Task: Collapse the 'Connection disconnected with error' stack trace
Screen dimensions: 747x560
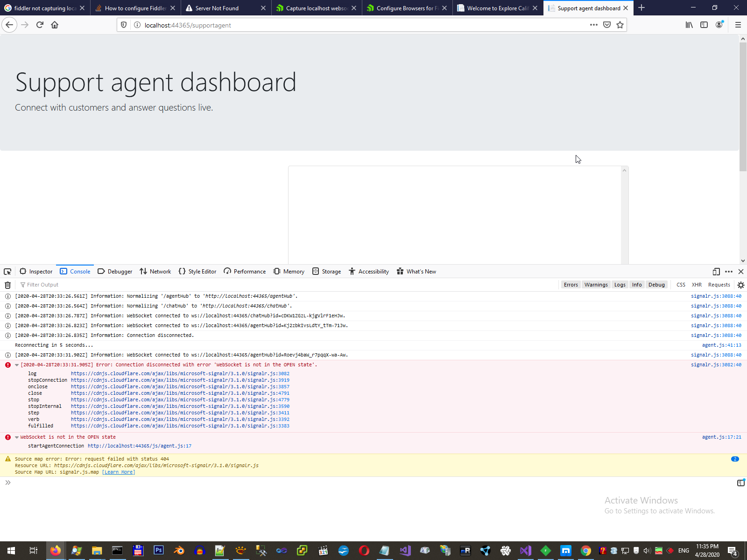Action: click(x=17, y=365)
